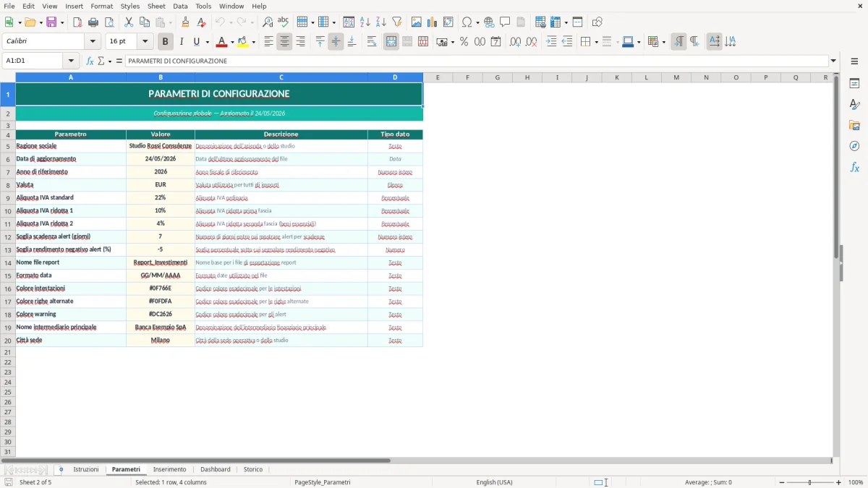Viewport: 868px width, 488px height.
Task: Open the Select Function sigma dropdown
Action: 110,61
